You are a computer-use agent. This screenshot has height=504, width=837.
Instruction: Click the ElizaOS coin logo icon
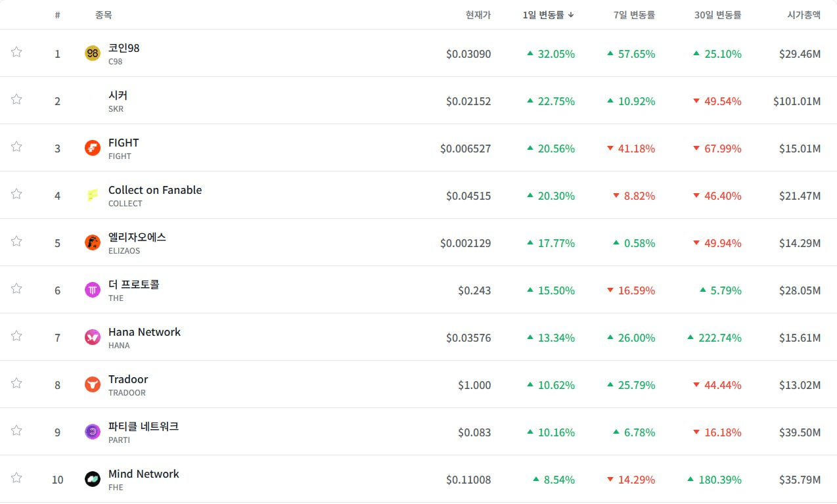pyautogui.click(x=93, y=242)
